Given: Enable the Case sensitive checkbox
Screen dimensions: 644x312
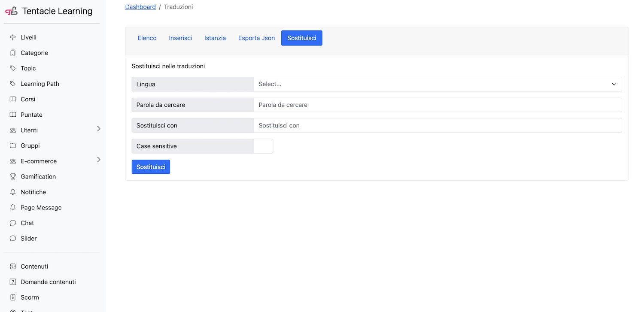Looking at the screenshot, I should (263, 146).
